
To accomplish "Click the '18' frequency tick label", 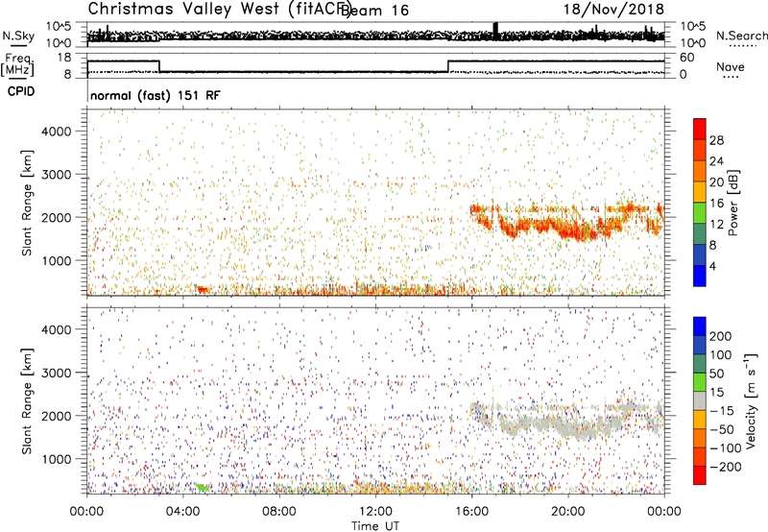I will 63,58.
